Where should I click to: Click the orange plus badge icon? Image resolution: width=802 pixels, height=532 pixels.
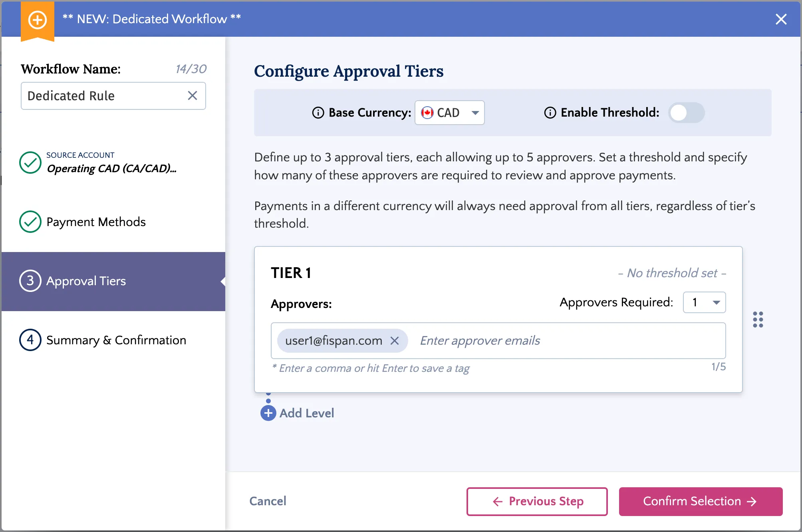point(38,20)
